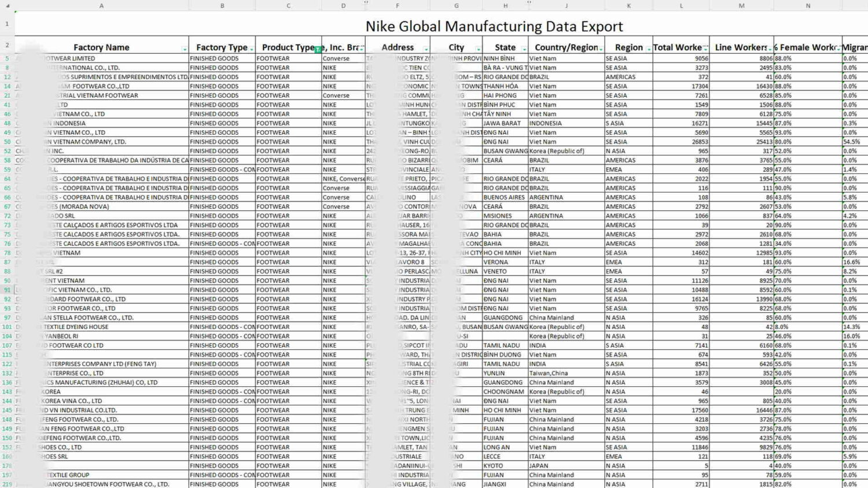This screenshot has width=868, height=488.
Task: Open the Factory Name filter dropdown
Action: coord(185,49)
